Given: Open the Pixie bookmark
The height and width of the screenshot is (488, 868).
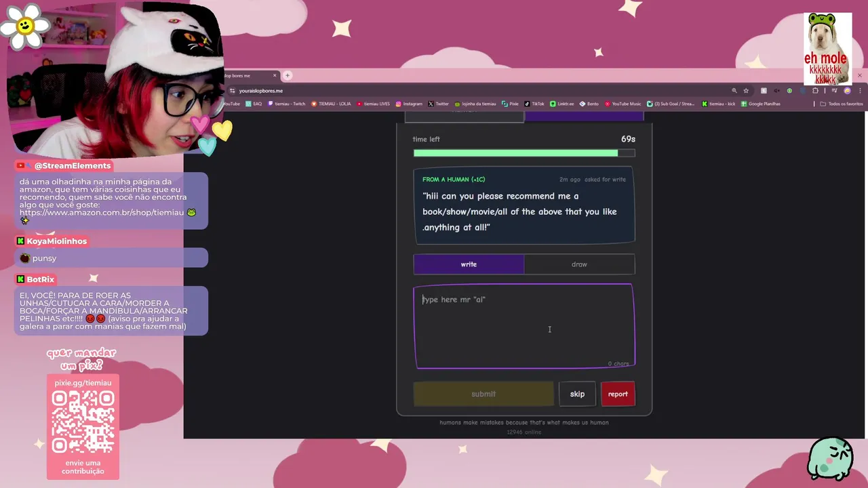Looking at the screenshot, I should (x=511, y=104).
